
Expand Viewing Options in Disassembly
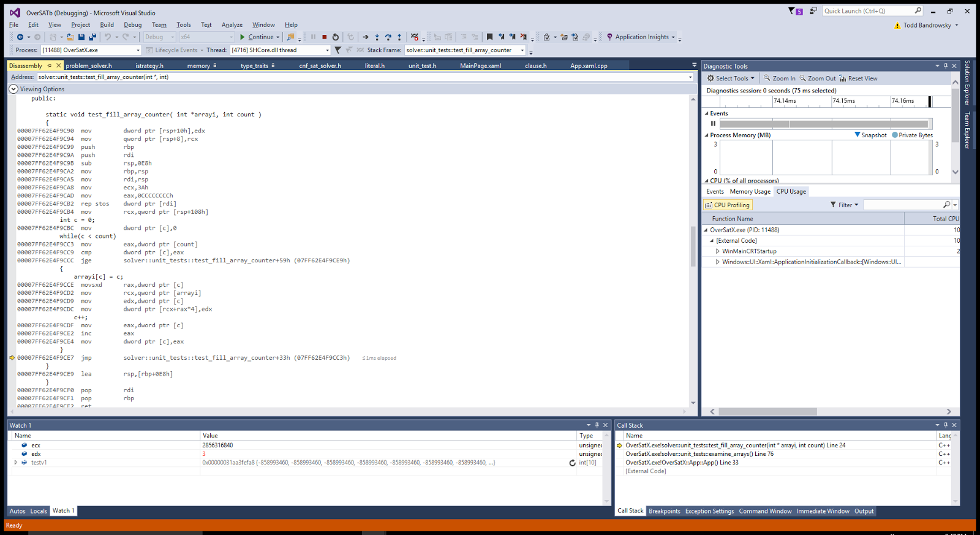point(13,89)
